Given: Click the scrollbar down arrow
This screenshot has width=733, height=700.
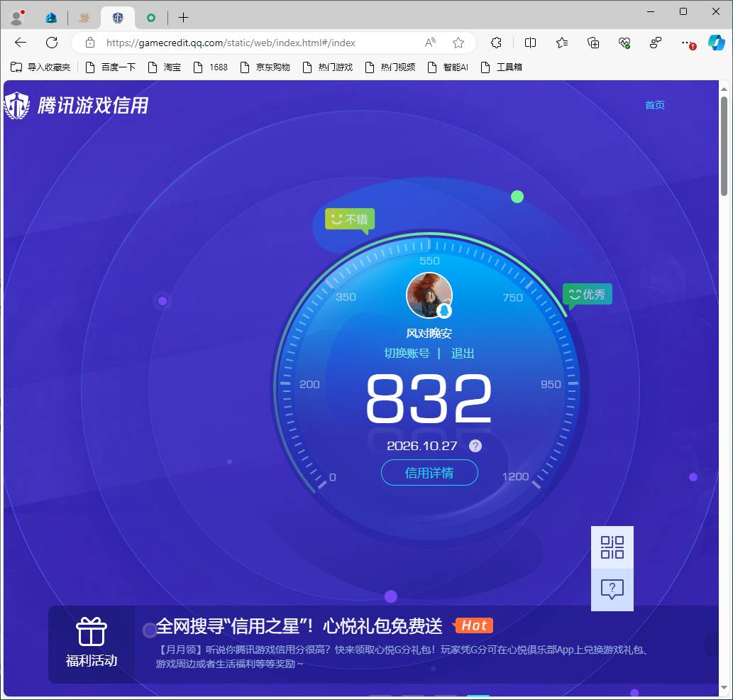Looking at the screenshot, I should tap(724, 688).
